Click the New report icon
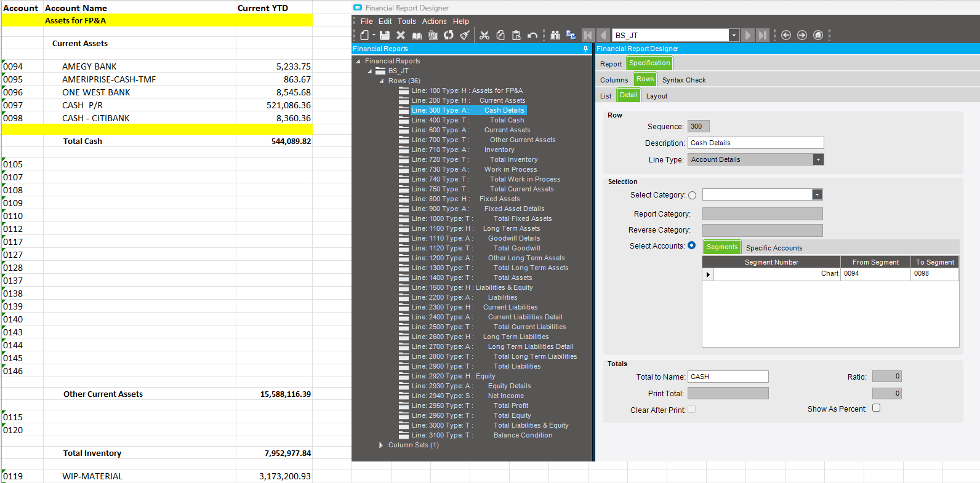 coord(364,35)
